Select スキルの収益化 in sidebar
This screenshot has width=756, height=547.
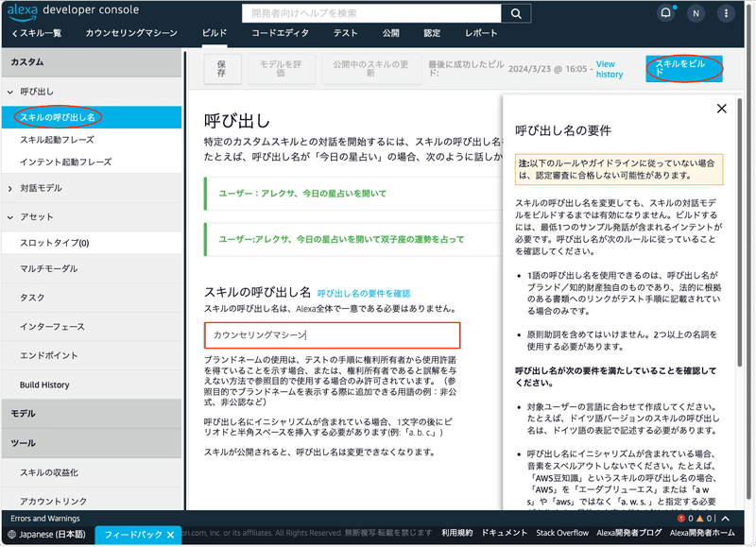[x=92, y=472]
